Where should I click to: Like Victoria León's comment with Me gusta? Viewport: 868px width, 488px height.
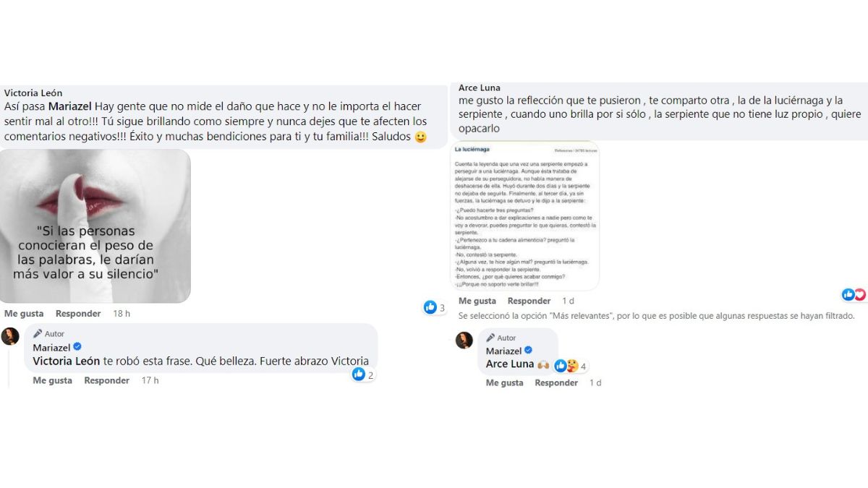tap(24, 314)
